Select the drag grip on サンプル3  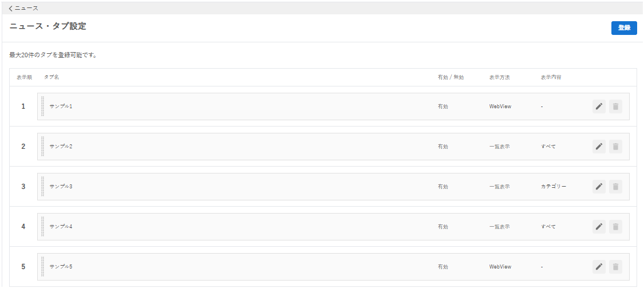point(43,187)
